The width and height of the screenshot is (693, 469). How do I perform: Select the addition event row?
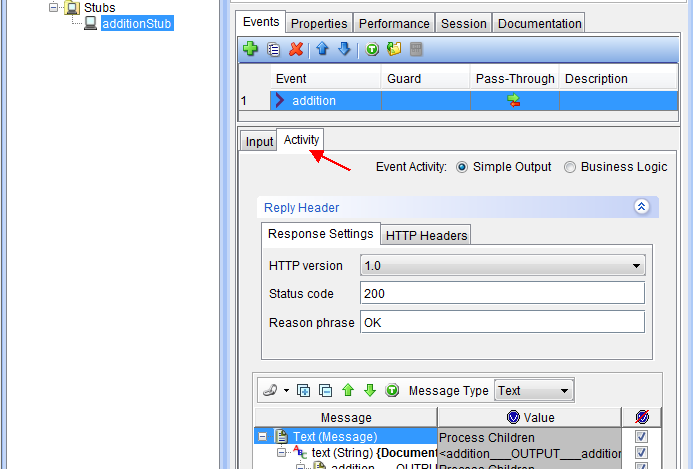pos(474,101)
